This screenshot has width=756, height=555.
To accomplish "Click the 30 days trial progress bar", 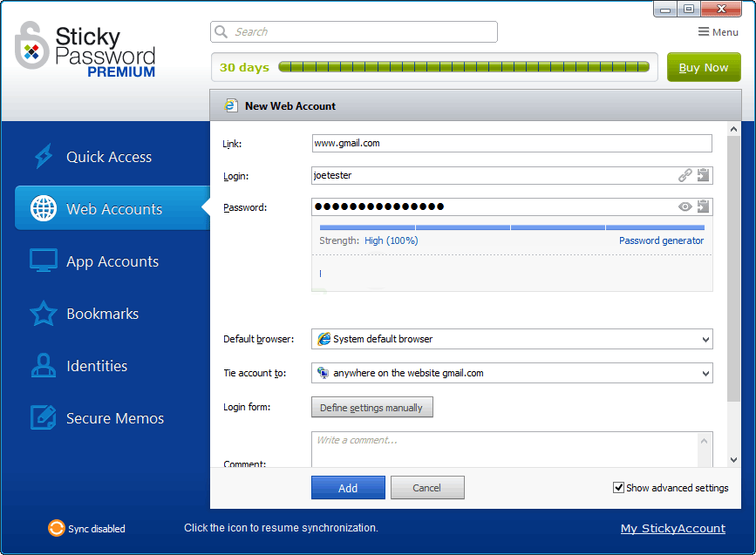I will tap(463, 67).
